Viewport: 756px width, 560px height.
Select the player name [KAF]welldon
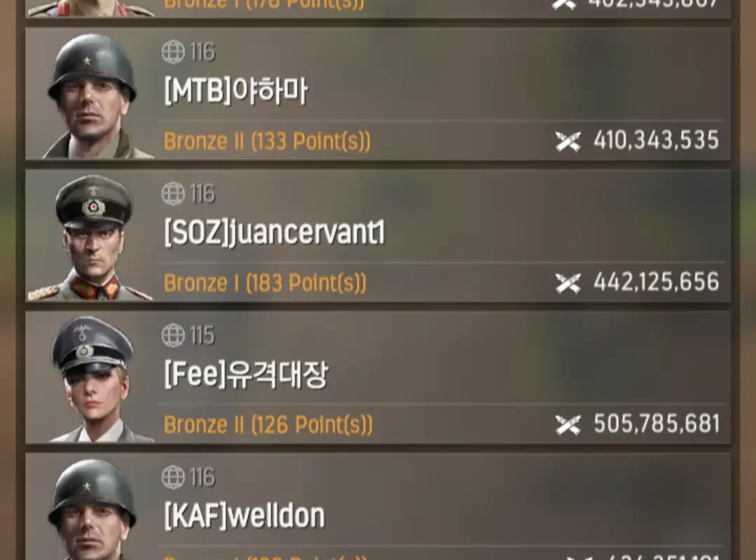pyautogui.click(x=244, y=516)
